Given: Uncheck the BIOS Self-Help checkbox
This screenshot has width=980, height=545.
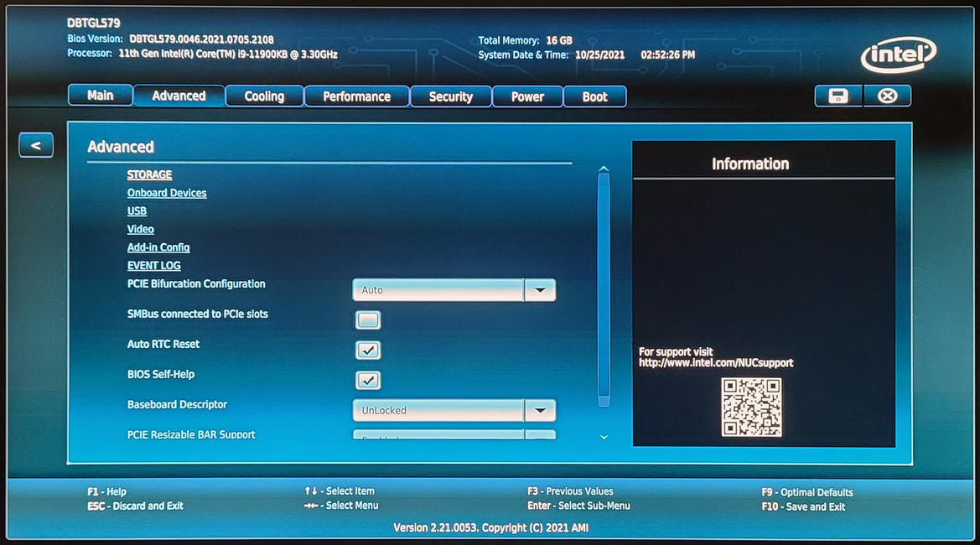Looking at the screenshot, I should (x=367, y=380).
